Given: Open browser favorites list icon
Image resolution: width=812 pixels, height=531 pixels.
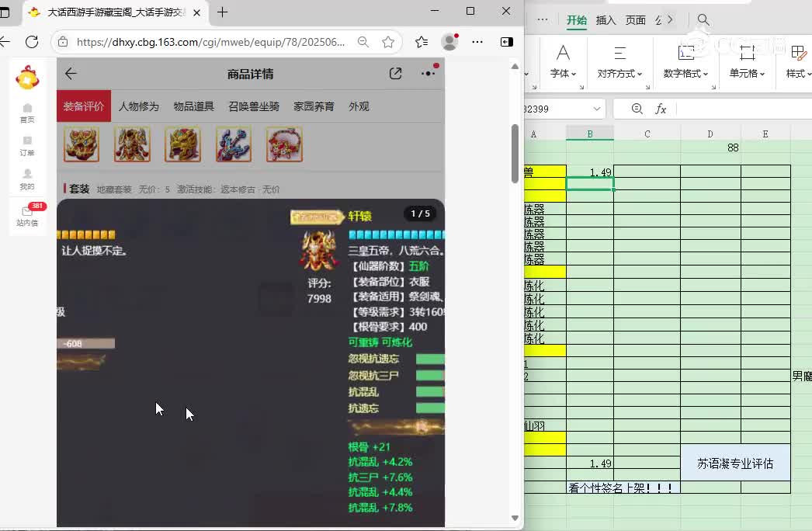Looking at the screenshot, I should click(x=422, y=42).
